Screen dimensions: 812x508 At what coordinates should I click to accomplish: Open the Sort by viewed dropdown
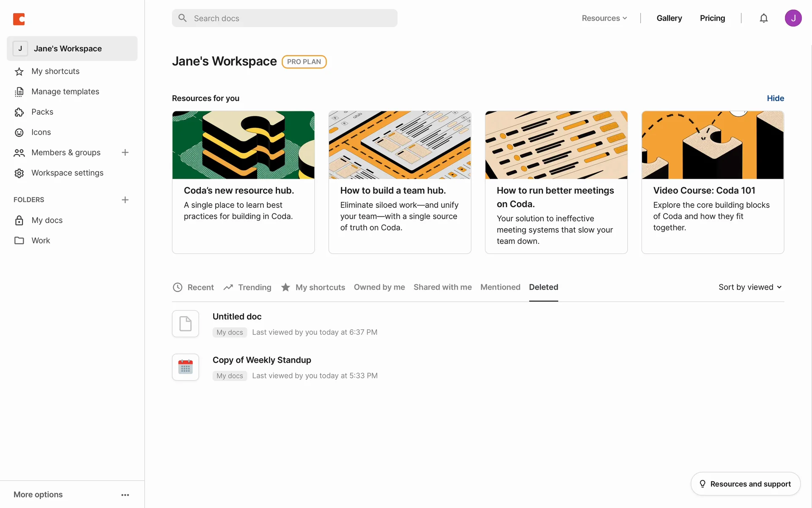click(750, 287)
